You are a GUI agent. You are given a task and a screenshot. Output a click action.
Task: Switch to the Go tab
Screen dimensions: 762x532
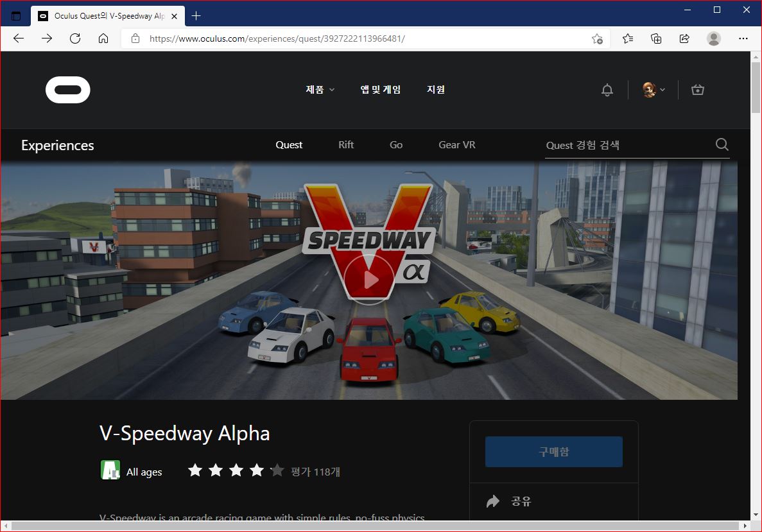(396, 145)
